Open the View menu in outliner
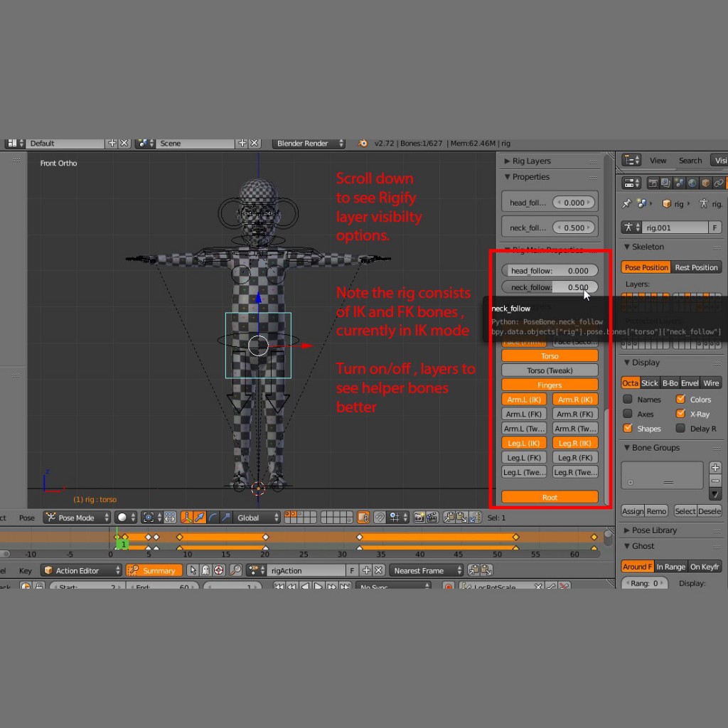 tap(658, 161)
